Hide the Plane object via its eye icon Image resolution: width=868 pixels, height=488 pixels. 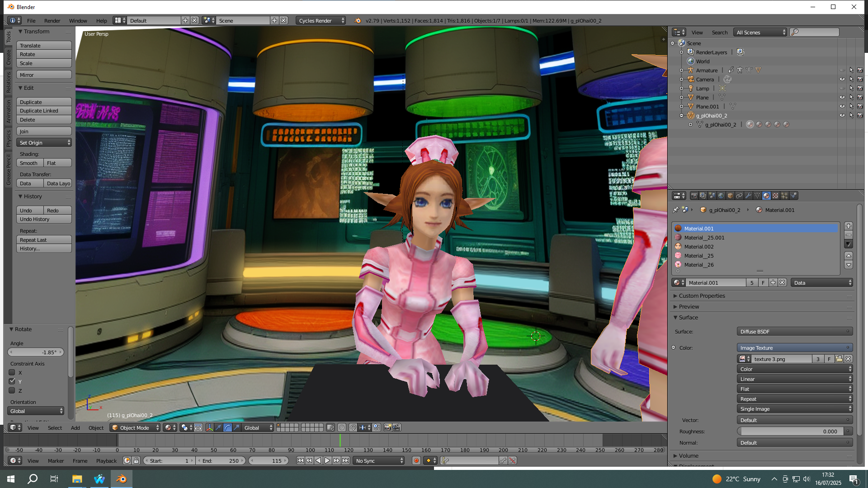[x=842, y=97]
